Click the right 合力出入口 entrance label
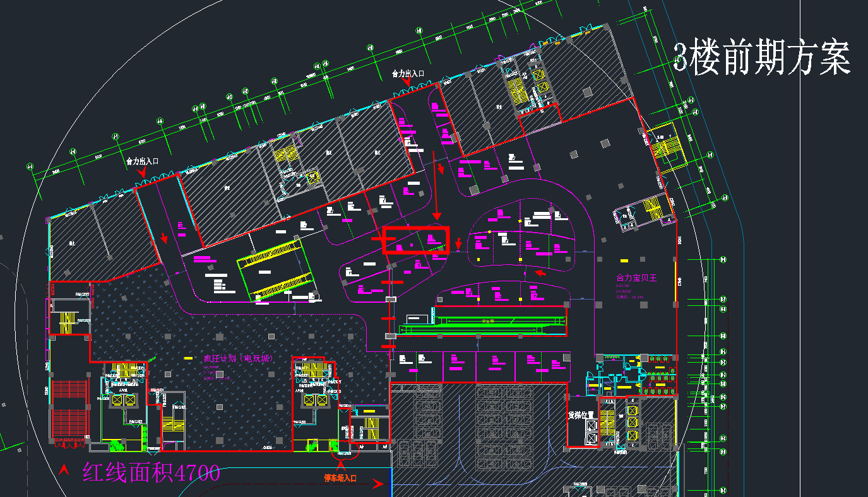868x497 pixels. [408, 74]
